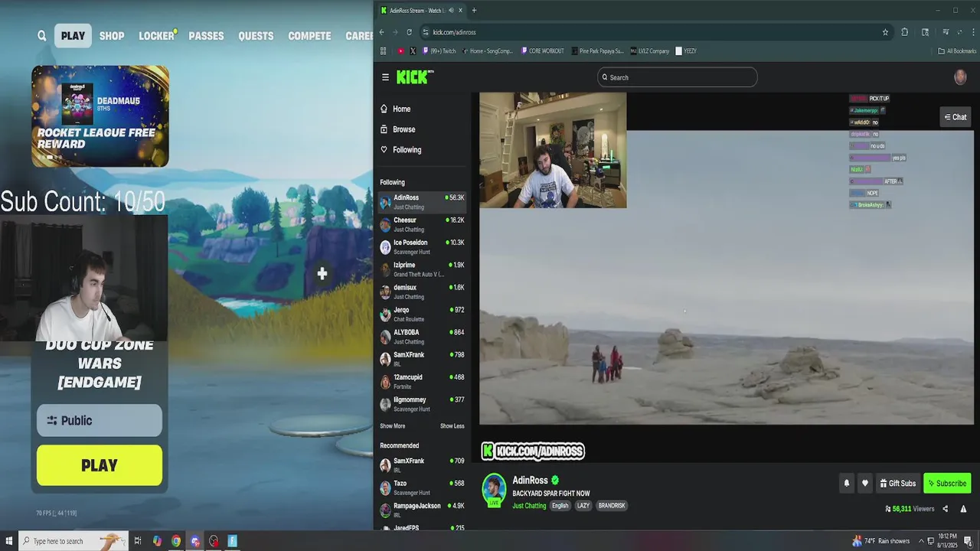This screenshot has height=551, width=980.
Task: Click the report warning triangle icon
Action: pyautogui.click(x=963, y=509)
